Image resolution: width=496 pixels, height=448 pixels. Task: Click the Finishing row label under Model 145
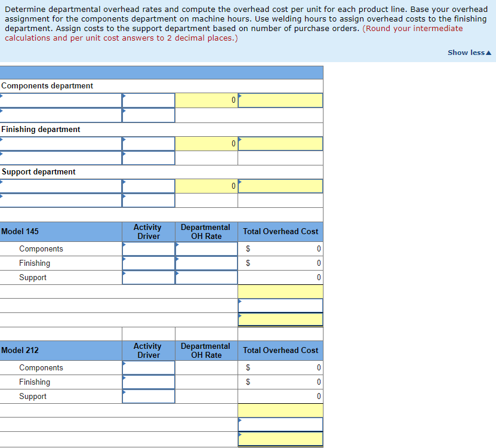pyautogui.click(x=35, y=263)
